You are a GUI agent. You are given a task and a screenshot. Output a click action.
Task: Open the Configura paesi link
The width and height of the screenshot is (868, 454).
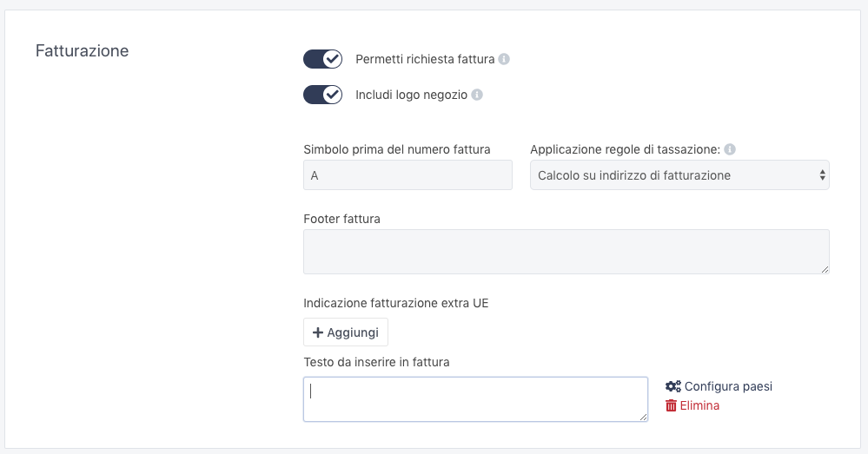[x=727, y=386]
